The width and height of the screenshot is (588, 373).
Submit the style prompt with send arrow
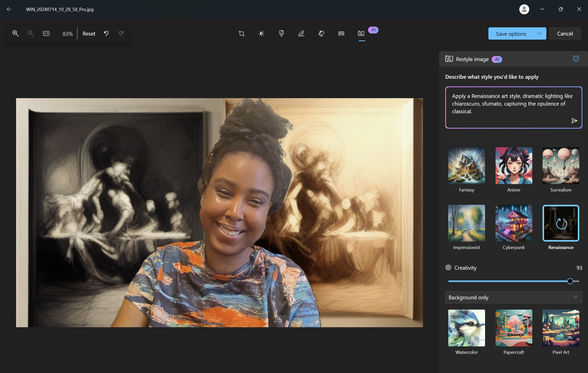click(574, 121)
